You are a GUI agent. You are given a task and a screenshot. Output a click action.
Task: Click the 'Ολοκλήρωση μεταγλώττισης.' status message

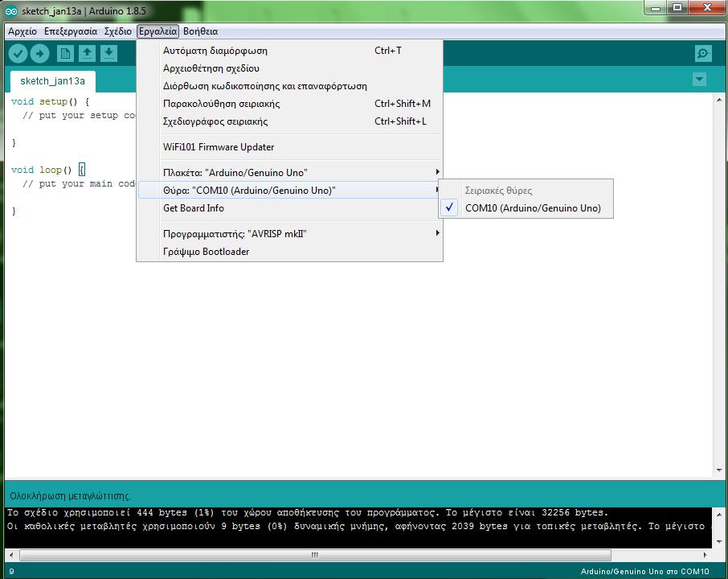[x=71, y=496]
